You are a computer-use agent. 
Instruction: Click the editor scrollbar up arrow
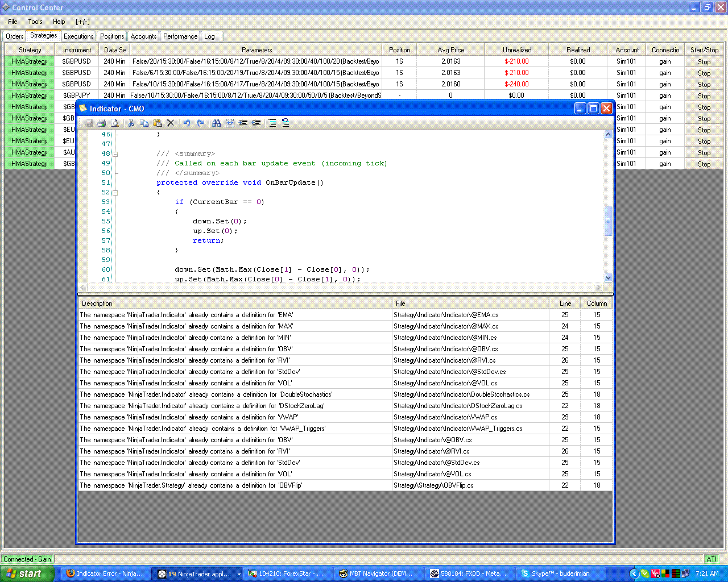pyautogui.click(x=608, y=135)
